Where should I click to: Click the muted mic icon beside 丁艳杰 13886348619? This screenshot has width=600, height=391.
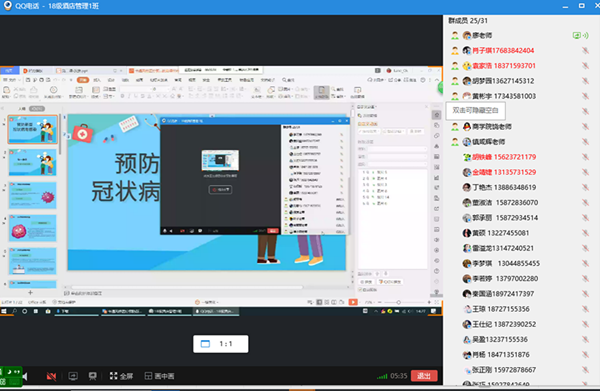pos(585,187)
